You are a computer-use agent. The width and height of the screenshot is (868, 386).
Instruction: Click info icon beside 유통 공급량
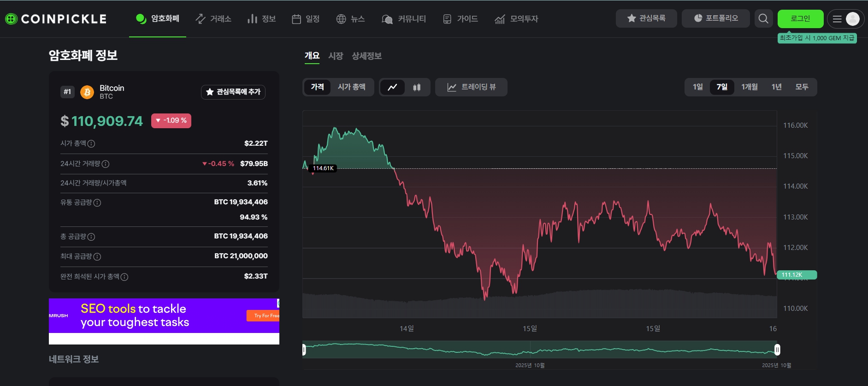click(x=97, y=203)
